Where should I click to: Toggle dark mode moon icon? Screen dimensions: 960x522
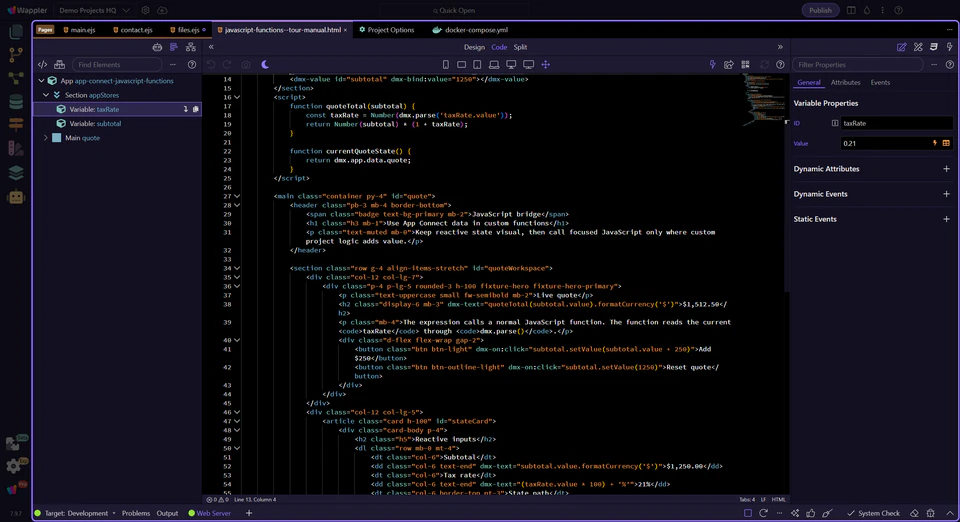pos(265,64)
